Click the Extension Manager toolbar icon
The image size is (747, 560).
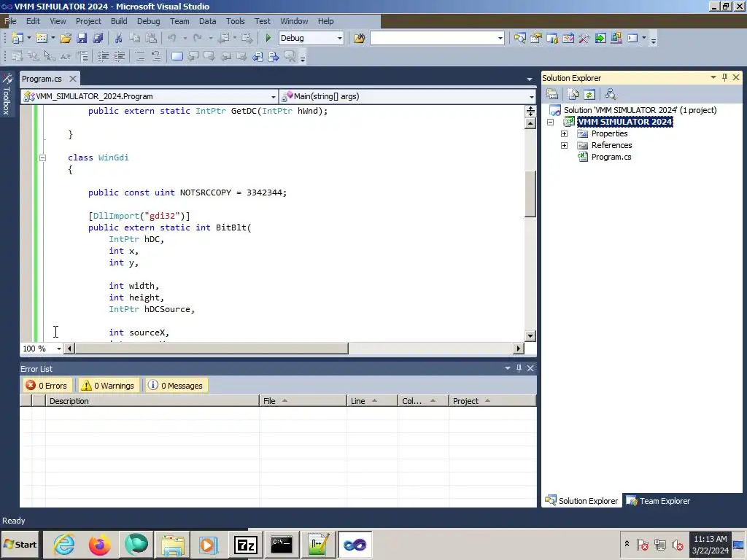616,38
